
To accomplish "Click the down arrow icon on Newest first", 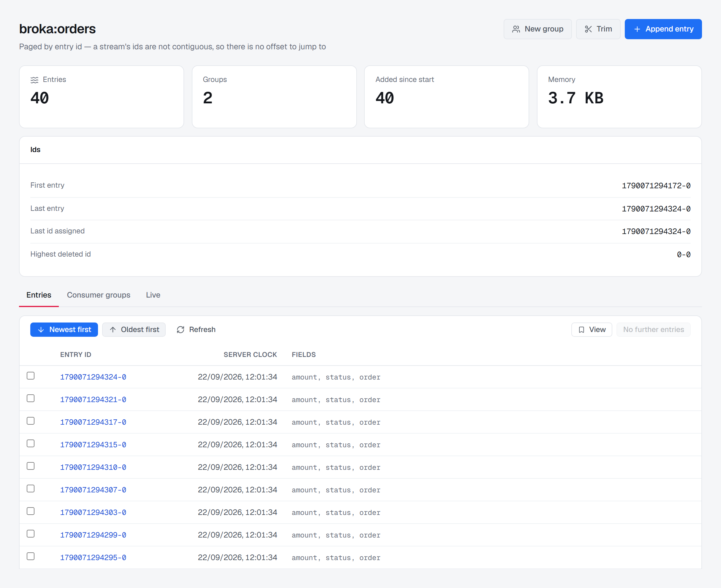I will click(41, 330).
